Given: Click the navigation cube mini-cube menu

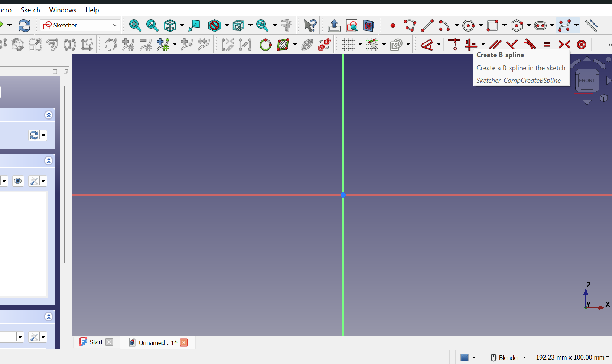Looking at the screenshot, I should pyautogui.click(x=604, y=98).
